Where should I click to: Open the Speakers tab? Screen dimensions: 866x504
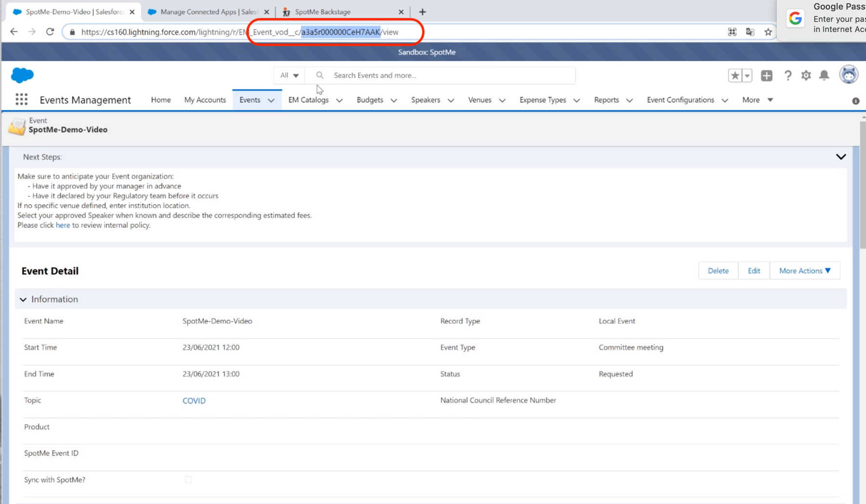coord(425,100)
